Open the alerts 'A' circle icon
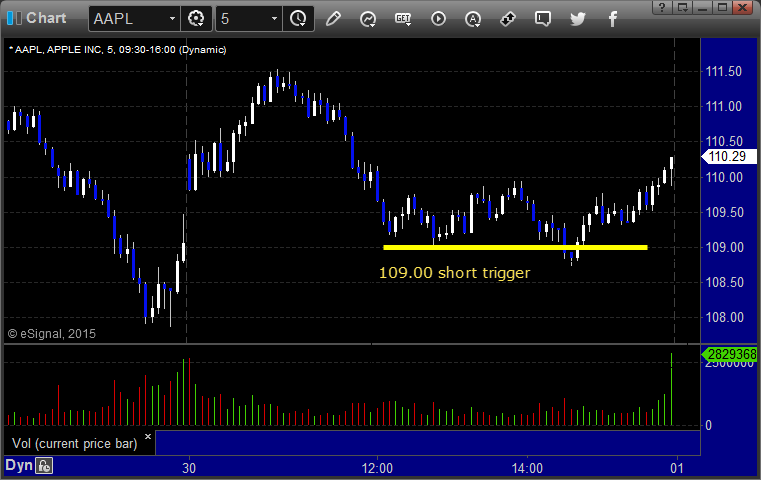Image resolution: width=761 pixels, height=480 pixels. (x=473, y=19)
